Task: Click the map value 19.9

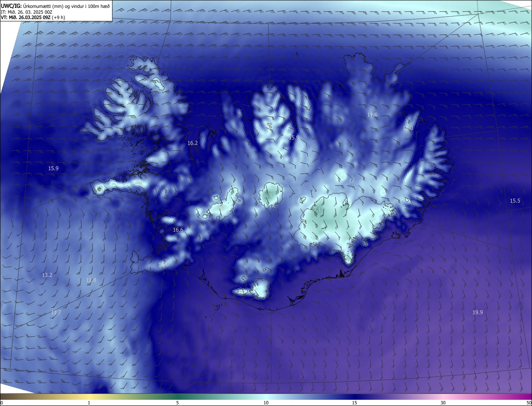Action: 478,312
